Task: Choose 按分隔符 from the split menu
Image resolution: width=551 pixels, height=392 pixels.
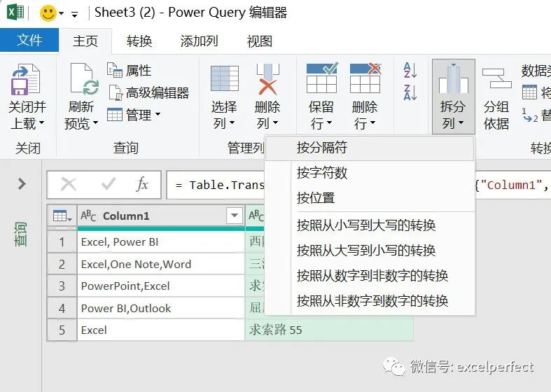Action: (x=370, y=148)
